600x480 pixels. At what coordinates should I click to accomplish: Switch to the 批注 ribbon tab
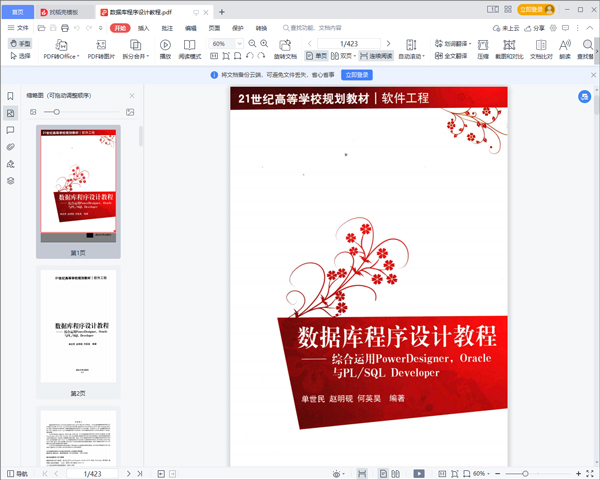pyautogui.click(x=167, y=28)
